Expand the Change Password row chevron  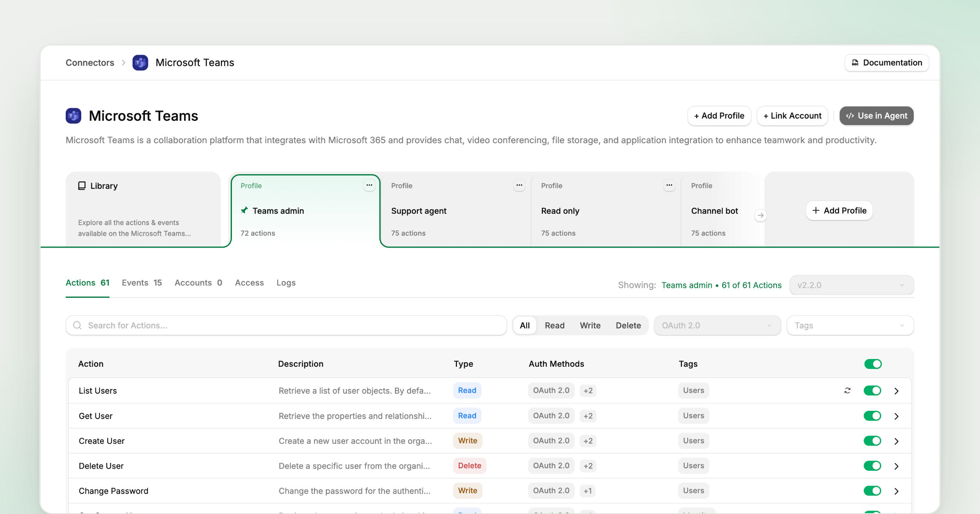point(896,491)
